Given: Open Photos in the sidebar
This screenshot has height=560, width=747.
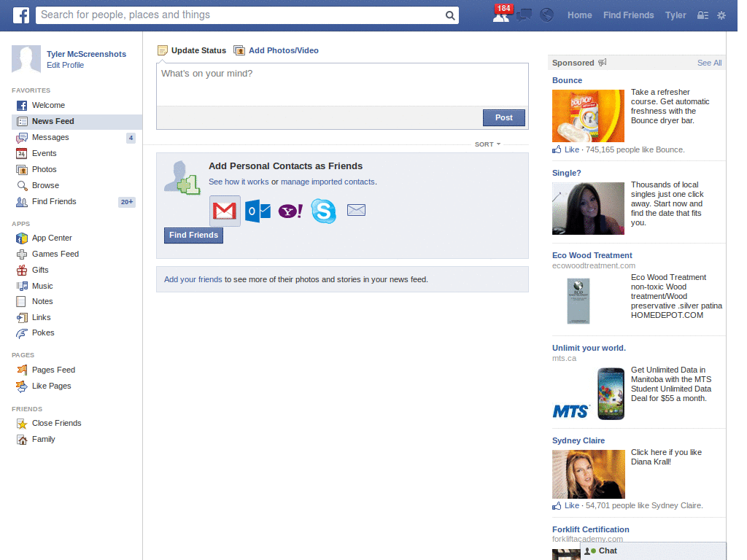Looking at the screenshot, I should tap(77, 169).
